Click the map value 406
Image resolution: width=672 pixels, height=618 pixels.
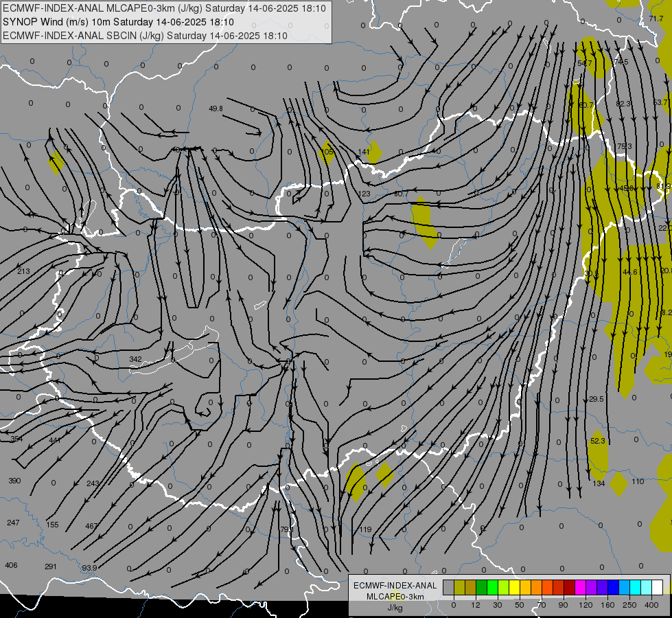[11, 565]
